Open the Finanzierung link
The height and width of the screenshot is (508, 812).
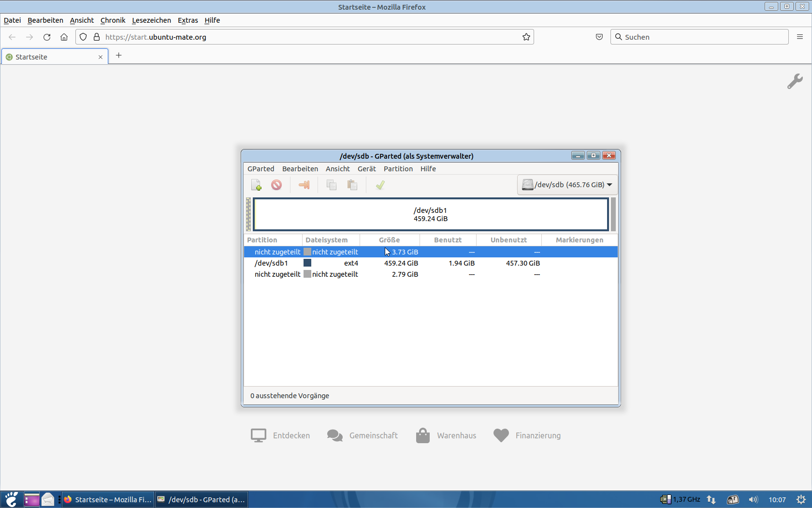coord(527,435)
